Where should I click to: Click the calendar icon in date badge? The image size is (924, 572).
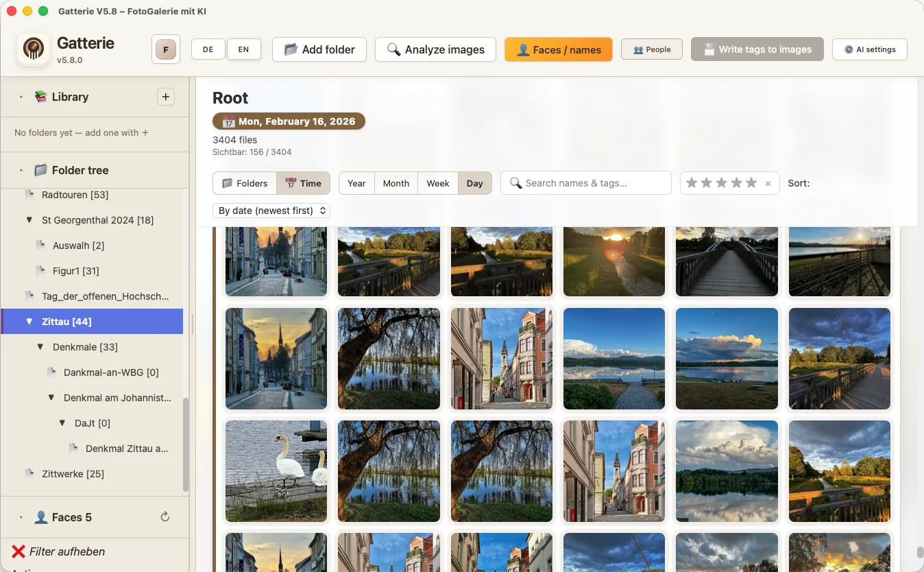click(228, 121)
